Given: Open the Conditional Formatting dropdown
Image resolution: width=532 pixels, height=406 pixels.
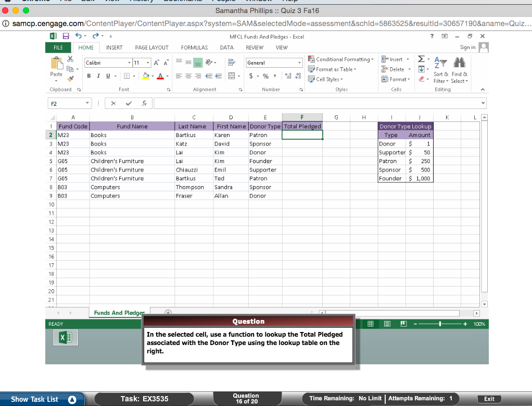Looking at the screenshot, I should [341, 59].
